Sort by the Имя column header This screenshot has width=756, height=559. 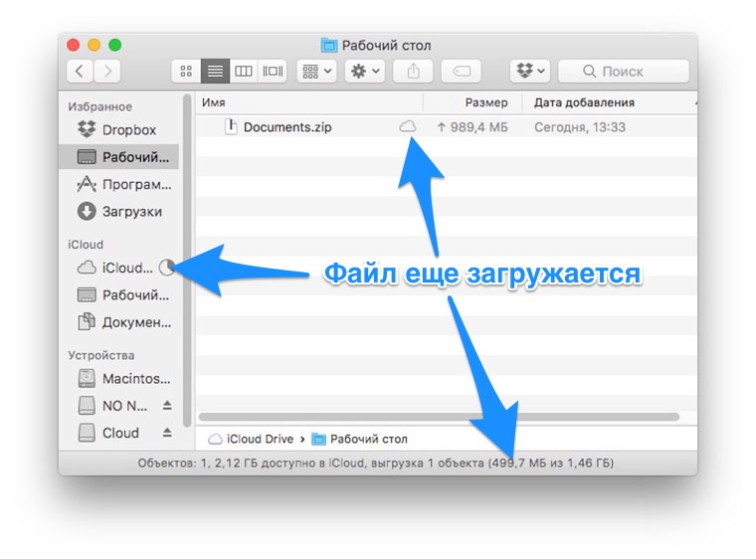pyautogui.click(x=309, y=102)
